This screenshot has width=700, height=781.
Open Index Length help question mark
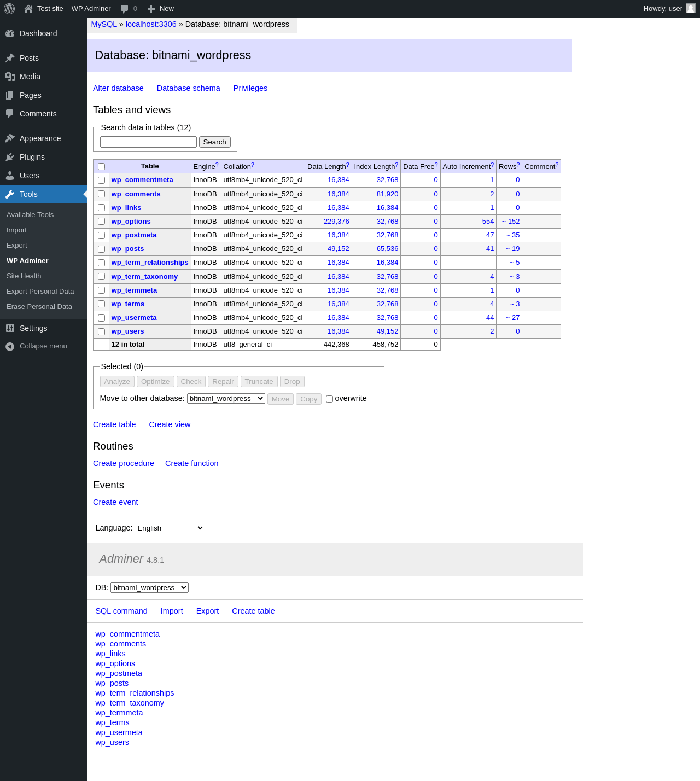(x=397, y=165)
